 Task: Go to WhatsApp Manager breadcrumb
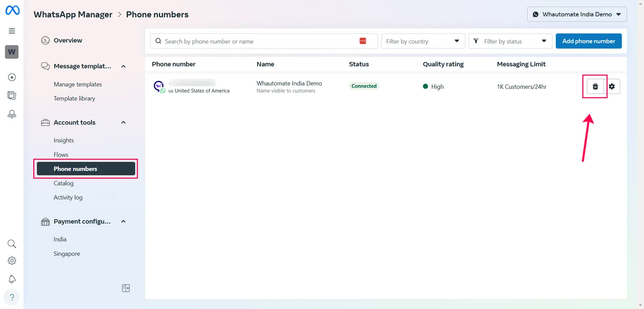(73, 14)
